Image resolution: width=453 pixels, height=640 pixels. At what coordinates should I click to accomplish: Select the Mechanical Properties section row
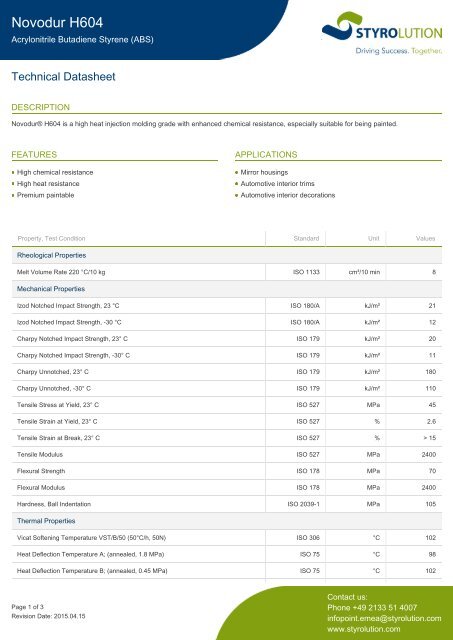tap(227, 289)
